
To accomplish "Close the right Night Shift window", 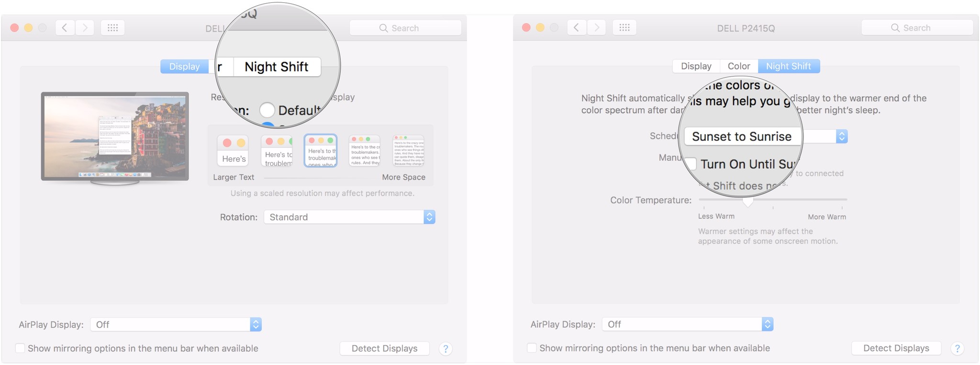I will pos(526,28).
